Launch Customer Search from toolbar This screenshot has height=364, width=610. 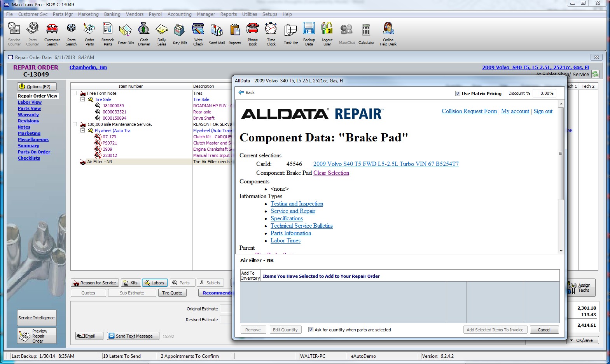[x=52, y=34]
